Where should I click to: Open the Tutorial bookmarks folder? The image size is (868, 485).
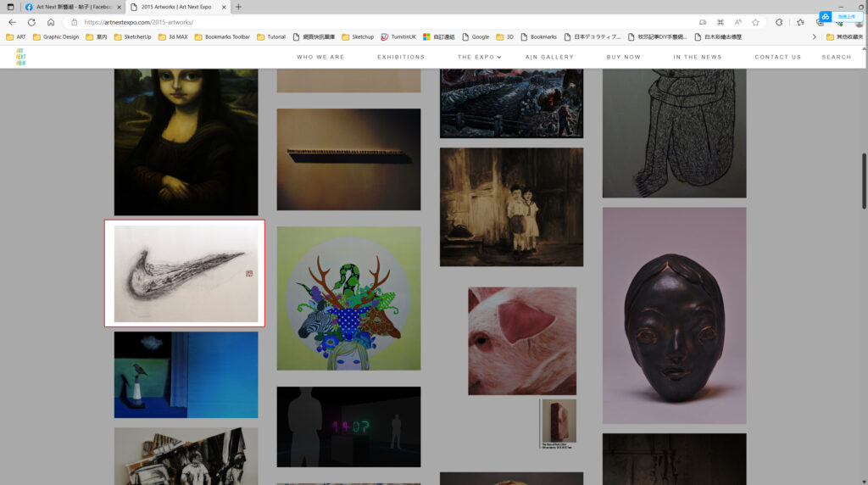click(x=270, y=37)
